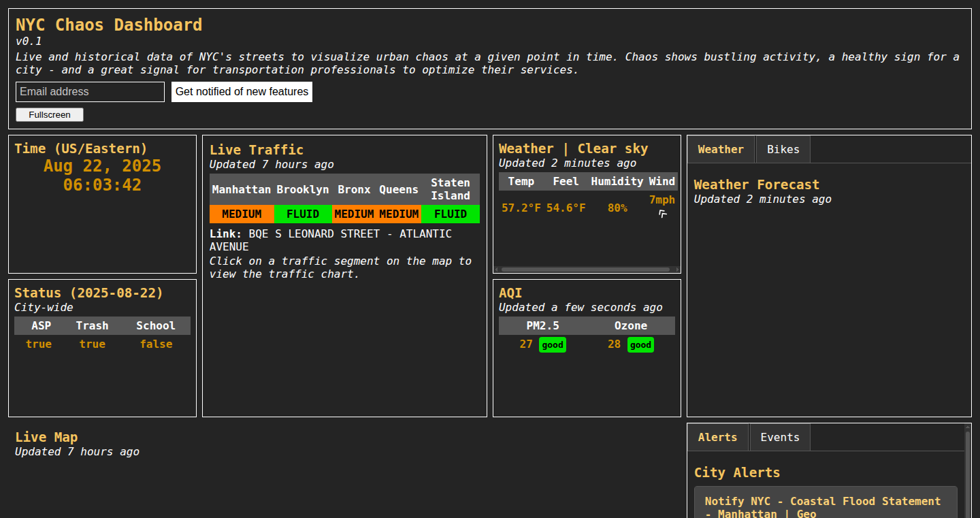
Task: Click the 7mph wind value
Action: click(662, 199)
